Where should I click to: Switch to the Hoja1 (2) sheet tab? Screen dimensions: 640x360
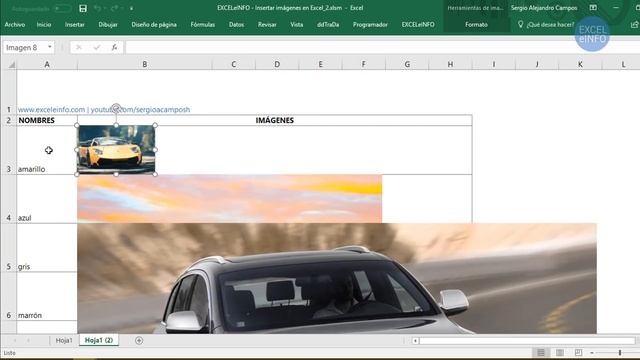[x=99, y=340]
